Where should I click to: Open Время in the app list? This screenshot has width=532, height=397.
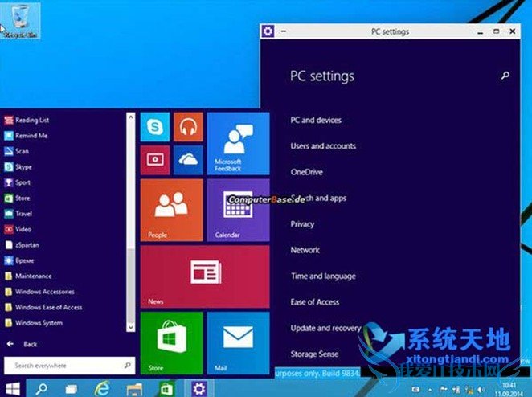[19, 260]
